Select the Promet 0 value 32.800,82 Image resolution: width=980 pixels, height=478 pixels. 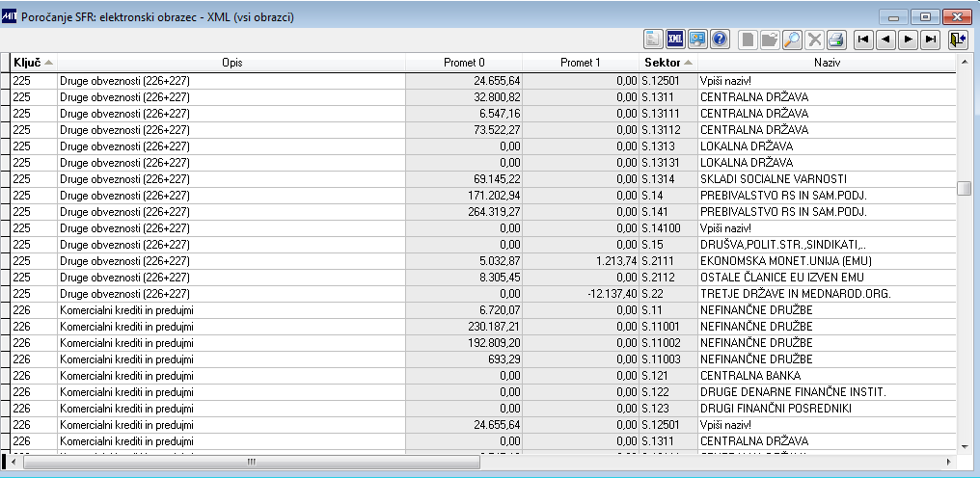pos(464,96)
